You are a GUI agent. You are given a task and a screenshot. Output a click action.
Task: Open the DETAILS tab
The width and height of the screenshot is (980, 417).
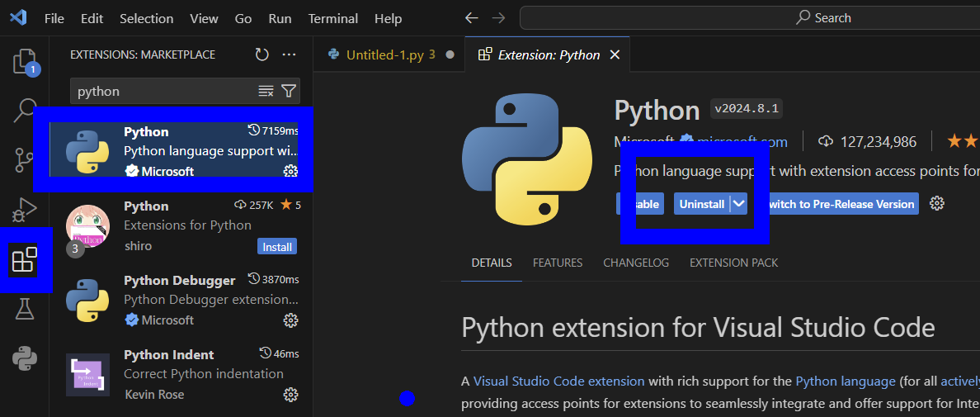click(492, 263)
